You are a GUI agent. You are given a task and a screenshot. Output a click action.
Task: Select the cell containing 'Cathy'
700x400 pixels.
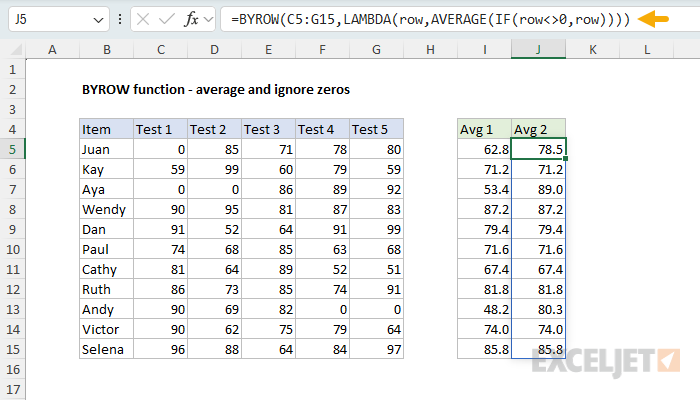coord(107,270)
